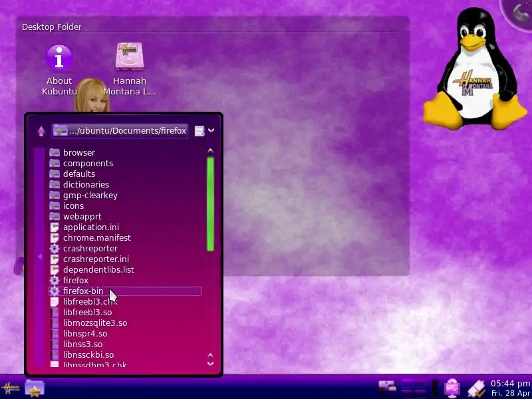
Task: Select the dependentlibs.list file name
Action: (x=98, y=270)
